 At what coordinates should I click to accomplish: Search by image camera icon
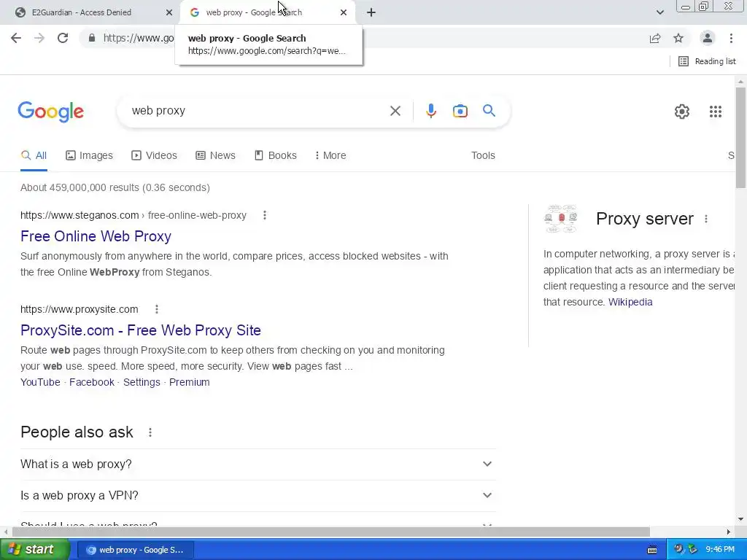(460, 111)
